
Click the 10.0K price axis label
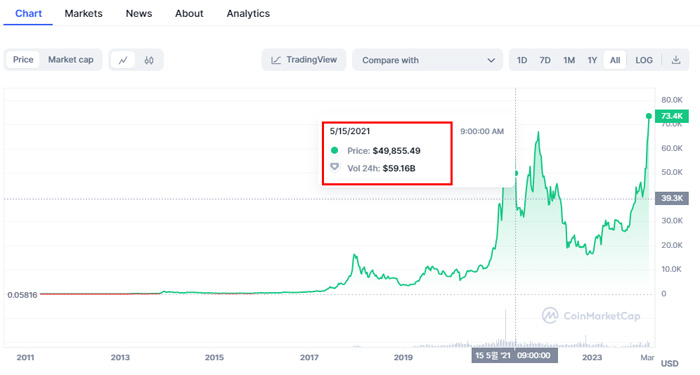coord(671,269)
